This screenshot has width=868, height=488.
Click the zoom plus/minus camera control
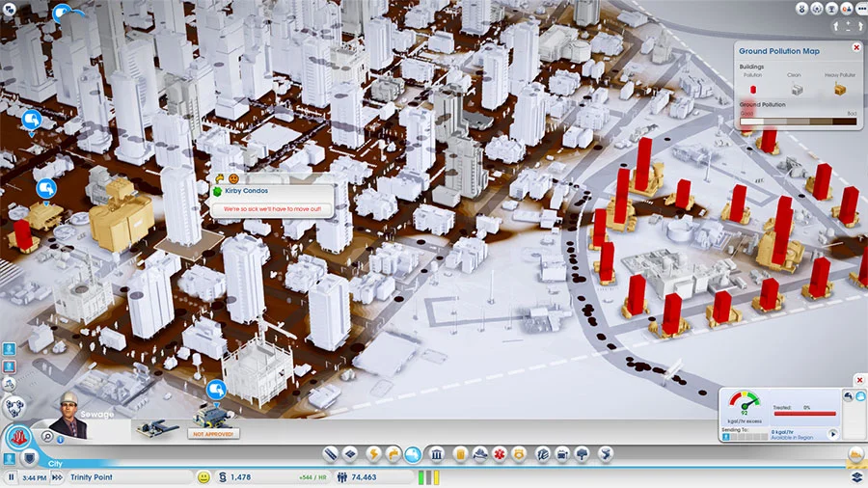(x=849, y=26)
